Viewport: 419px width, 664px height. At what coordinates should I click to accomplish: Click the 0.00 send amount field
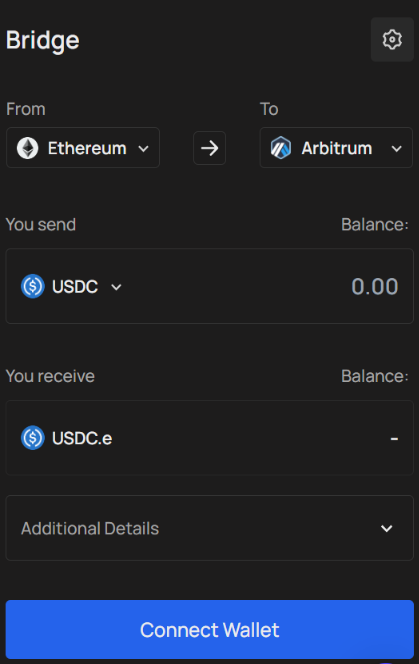tap(375, 287)
